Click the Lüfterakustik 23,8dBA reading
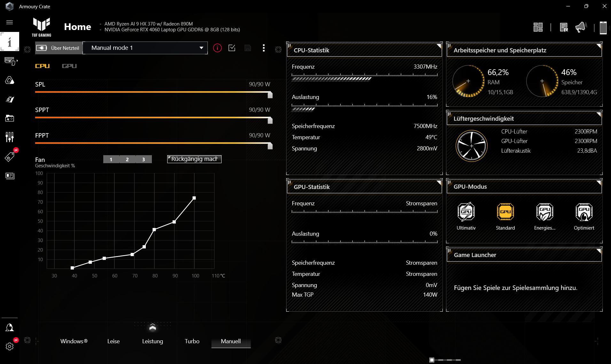Image resolution: width=611 pixels, height=364 pixels. pos(587,151)
